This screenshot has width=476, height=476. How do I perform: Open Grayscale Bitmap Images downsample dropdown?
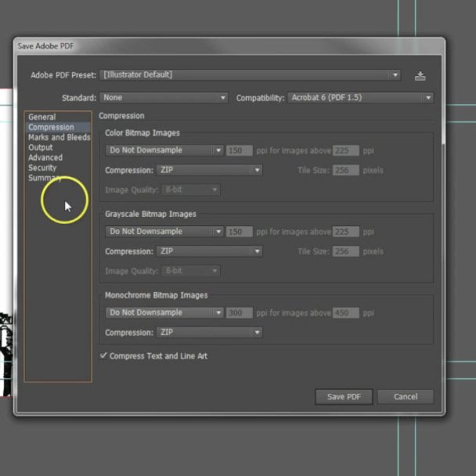165,232
